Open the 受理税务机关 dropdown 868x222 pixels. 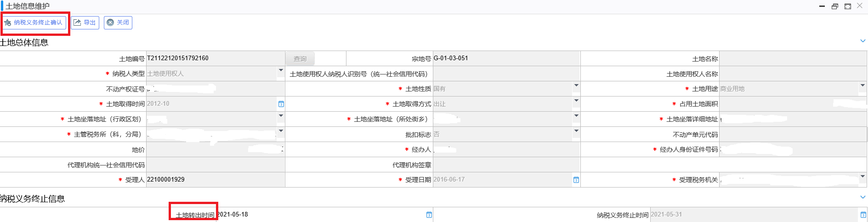pyautogui.click(x=862, y=176)
